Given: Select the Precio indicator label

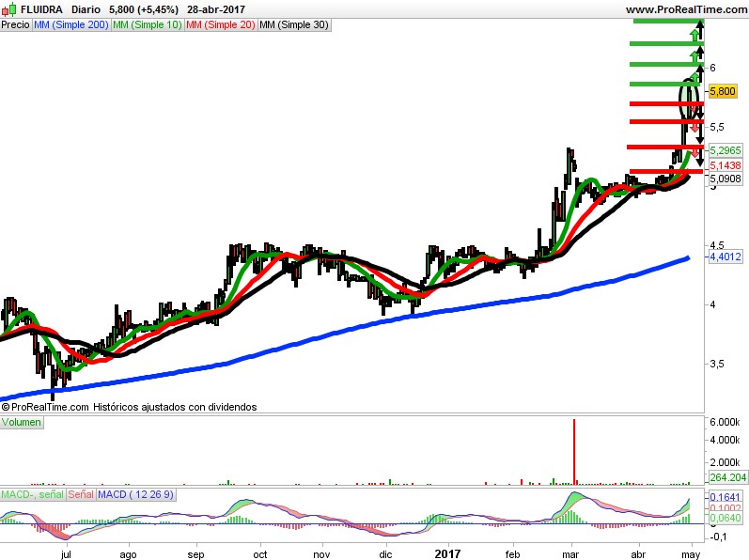Looking at the screenshot, I should 16,24.
